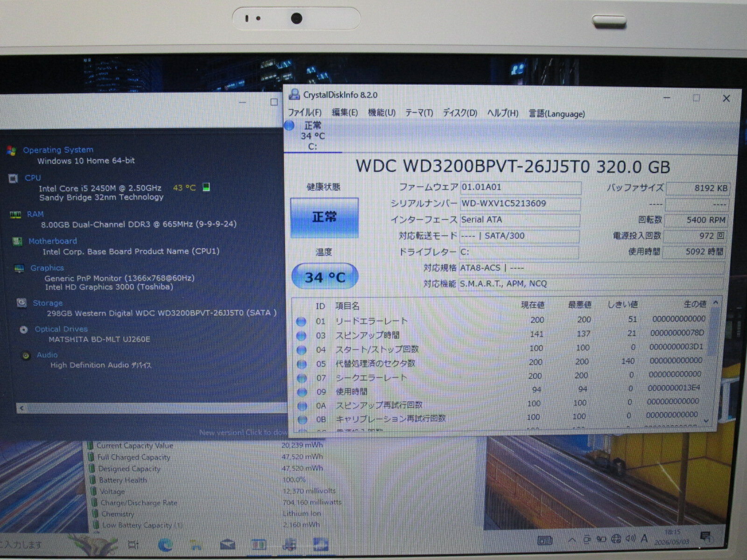The width and height of the screenshot is (747, 560).
Task: Click the status orb for row 04 スタート/ストップ回数
Action: [302, 350]
